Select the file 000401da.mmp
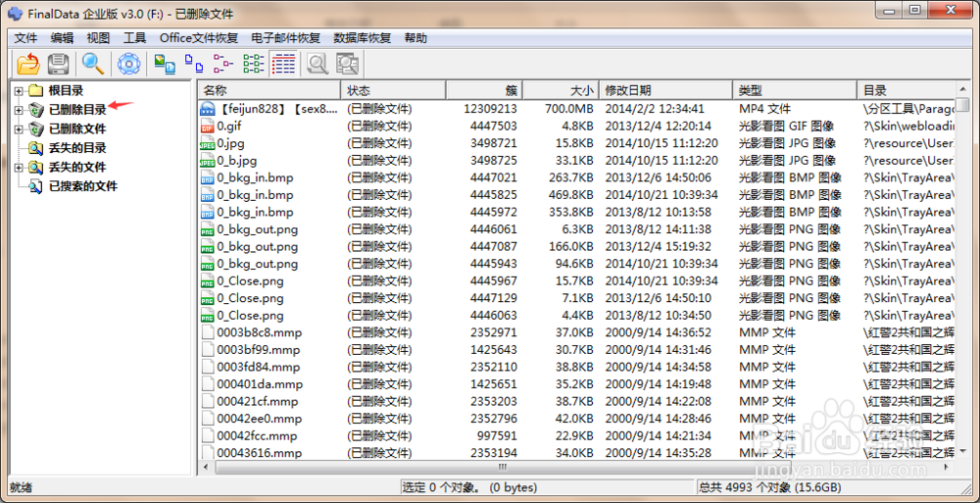This screenshot has height=503, width=980. [x=260, y=384]
